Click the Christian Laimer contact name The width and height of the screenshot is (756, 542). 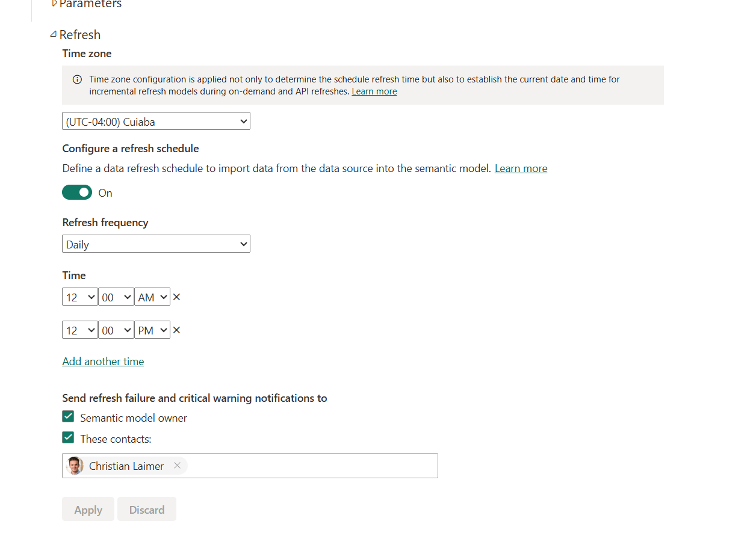[126, 466]
